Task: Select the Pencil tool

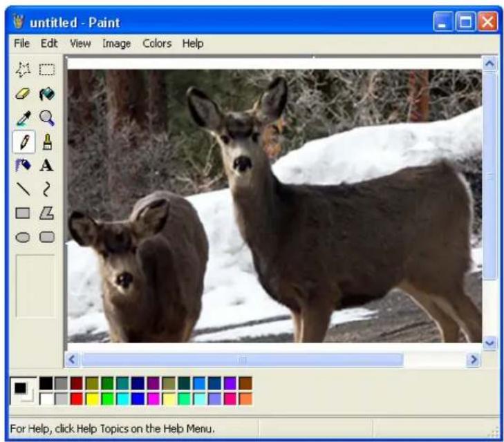Action: point(24,142)
